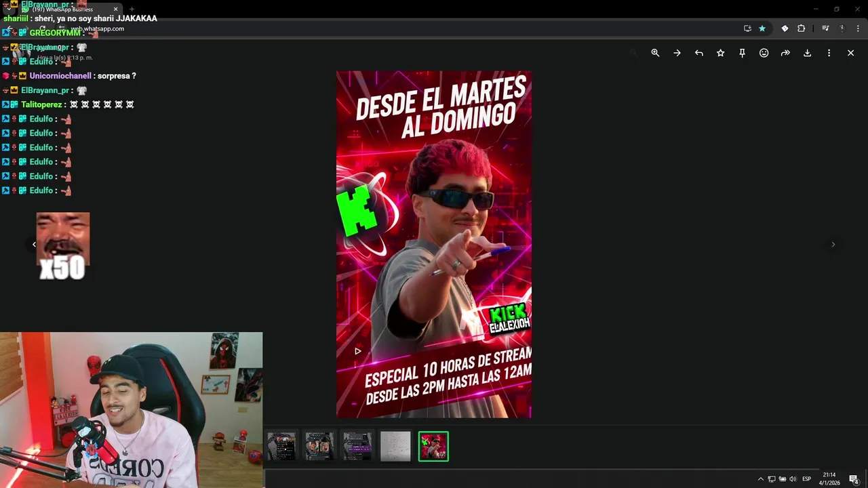
Task: Expand the hidden system tray icons
Action: [x=760, y=479]
